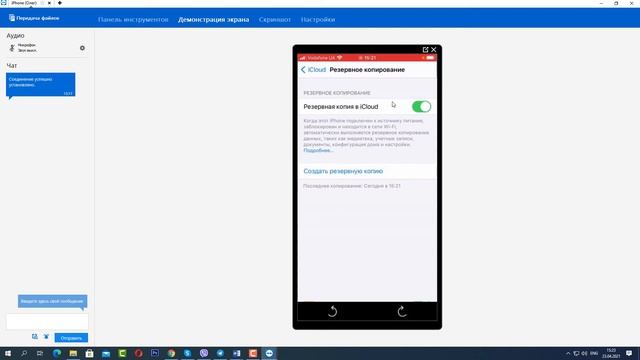Viewport: 640px width, 360px height.
Task: Open the taskbar clock and date
Action: click(x=611, y=353)
